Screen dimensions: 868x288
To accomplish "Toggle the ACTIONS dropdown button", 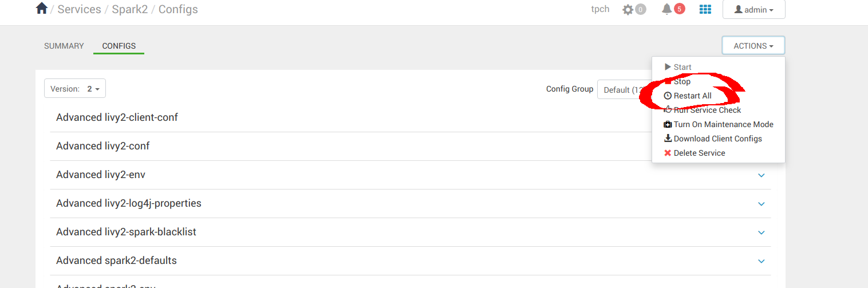I will (x=753, y=46).
